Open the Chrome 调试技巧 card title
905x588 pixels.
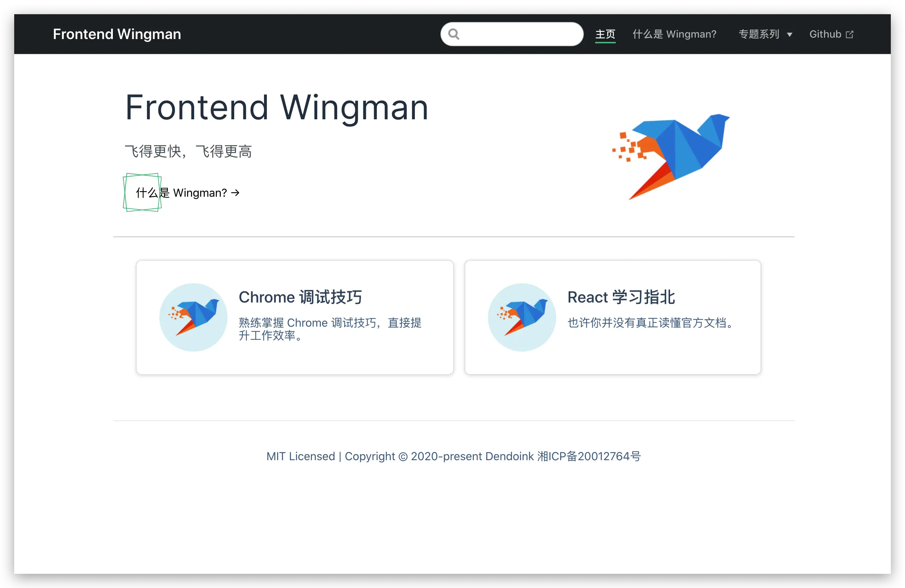point(300,297)
